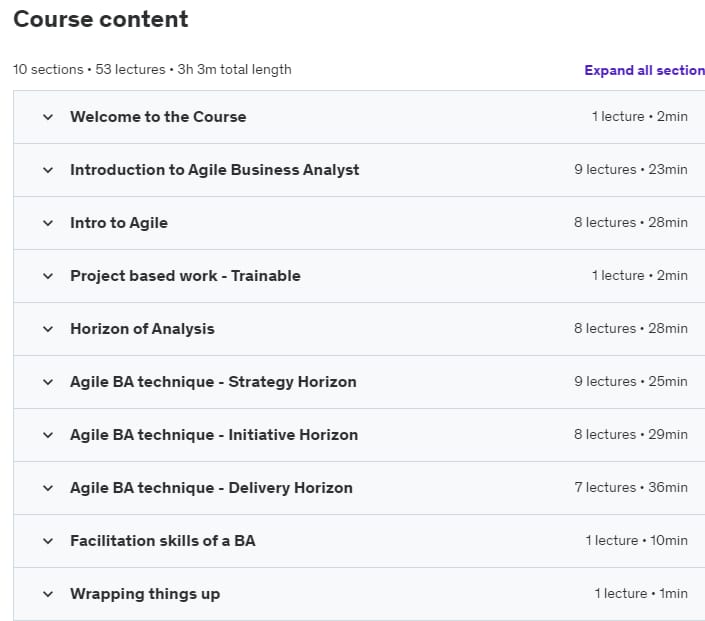
Task: Click the 9 lectures • 23min label
Action: [631, 170]
